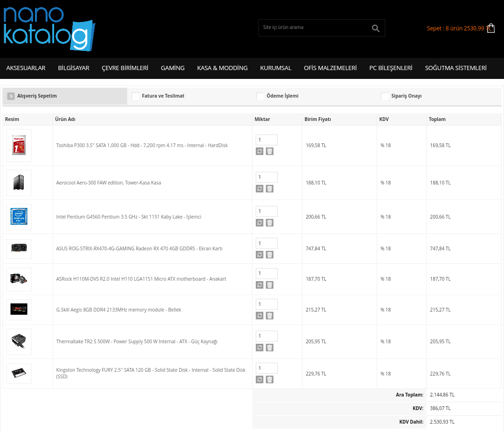
Task: Update quantity for Intel Pentium G4560
Action: [x=259, y=223]
